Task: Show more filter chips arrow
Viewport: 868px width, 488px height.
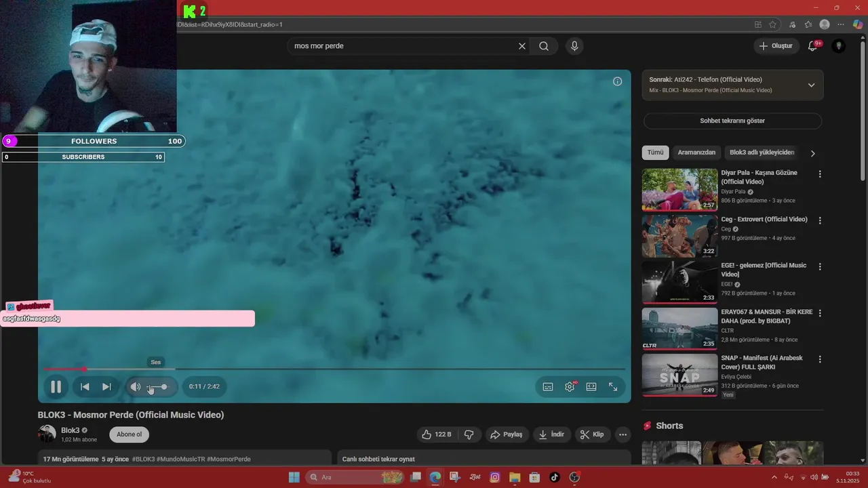Action: (x=812, y=153)
